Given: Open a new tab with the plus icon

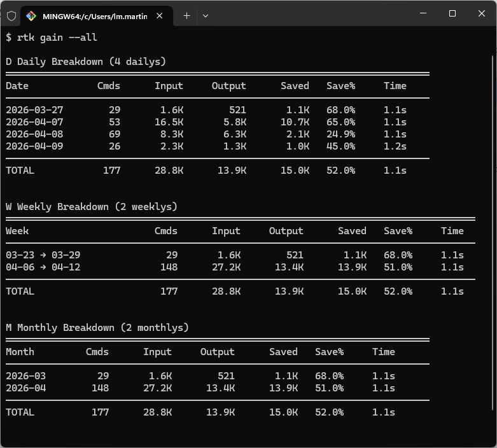Looking at the screenshot, I should [x=186, y=16].
